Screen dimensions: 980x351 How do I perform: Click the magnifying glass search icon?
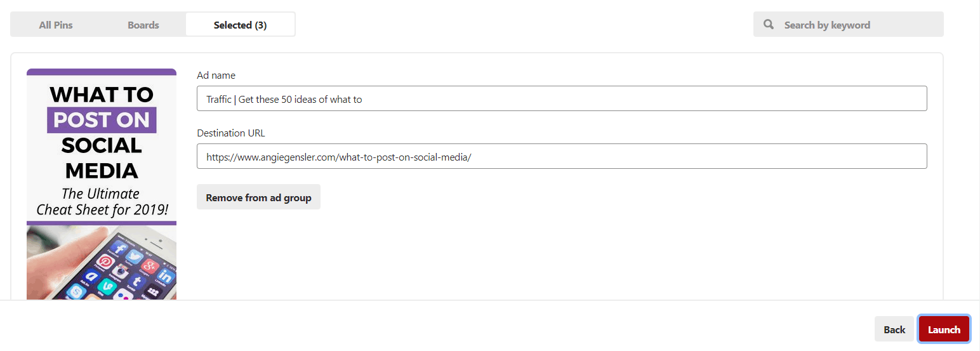pos(769,25)
